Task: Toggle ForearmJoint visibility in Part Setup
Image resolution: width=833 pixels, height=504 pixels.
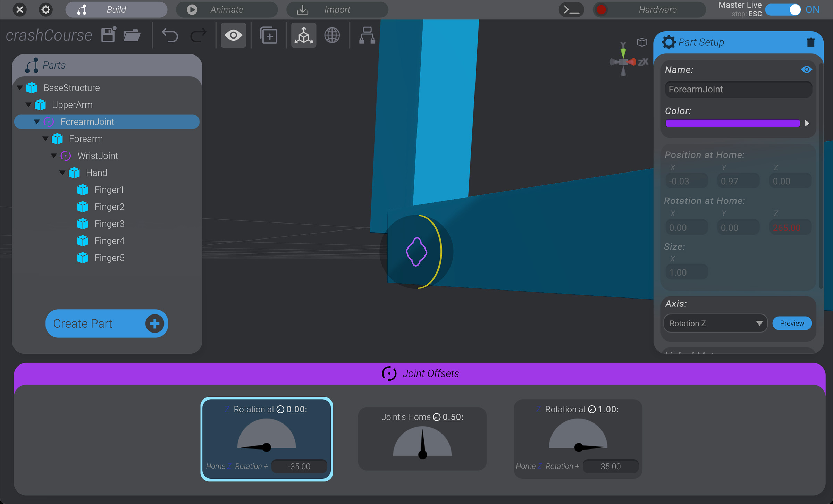Action: click(807, 69)
